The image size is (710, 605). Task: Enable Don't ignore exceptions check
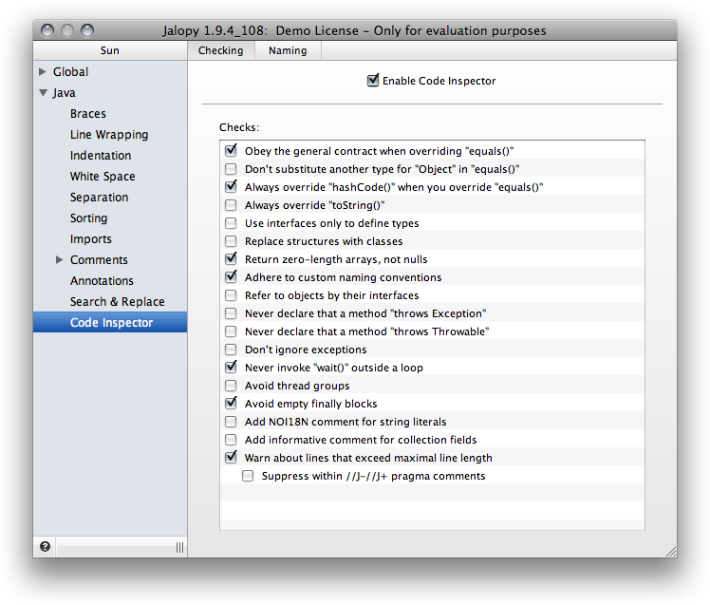pos(231,349)
